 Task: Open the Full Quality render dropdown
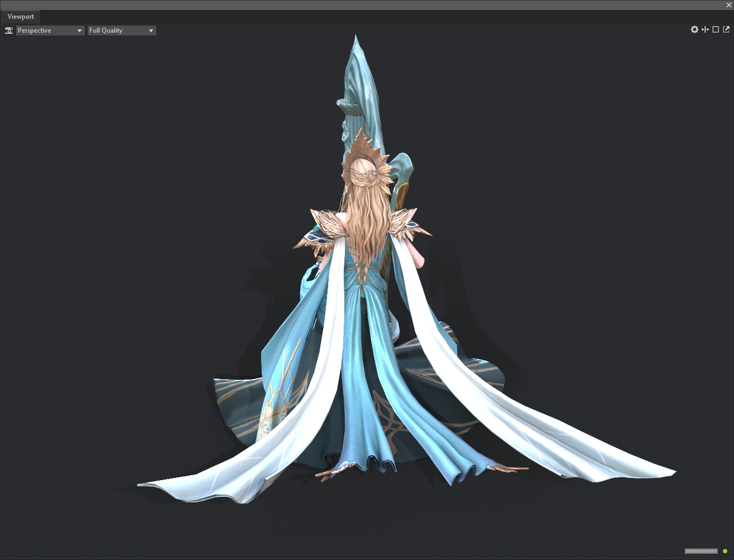[121, 30]
